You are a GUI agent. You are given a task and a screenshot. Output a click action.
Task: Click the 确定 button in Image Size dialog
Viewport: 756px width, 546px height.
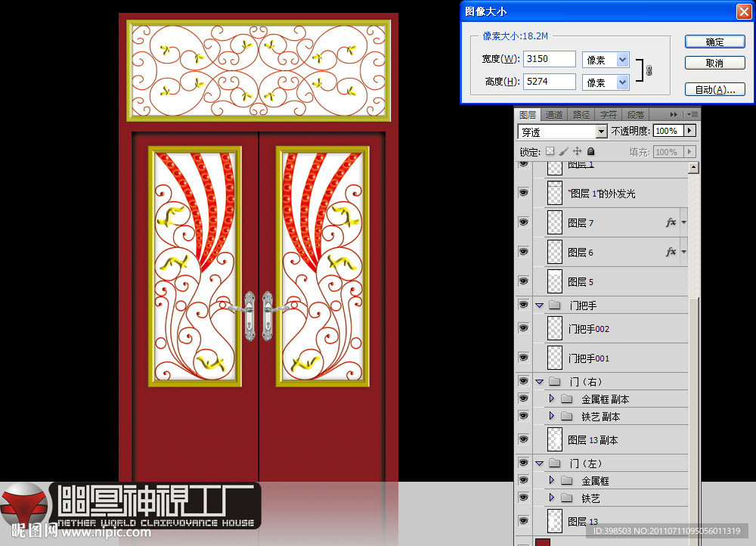715,42
